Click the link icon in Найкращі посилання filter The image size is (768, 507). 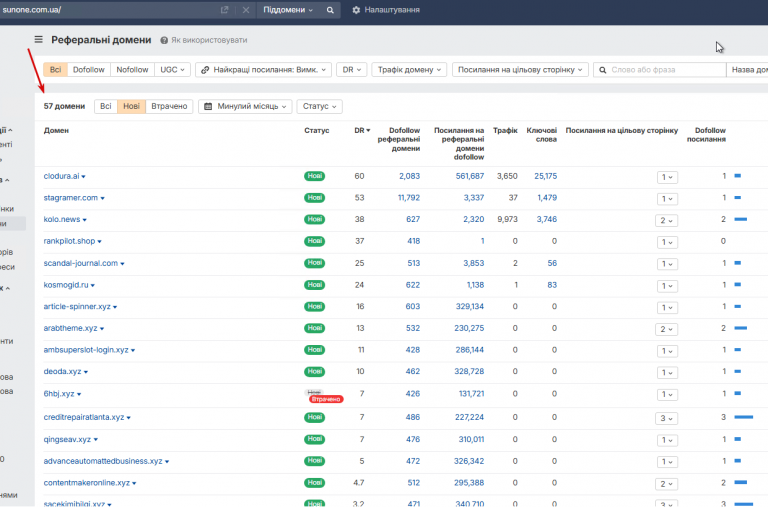(x=204, y=70)
